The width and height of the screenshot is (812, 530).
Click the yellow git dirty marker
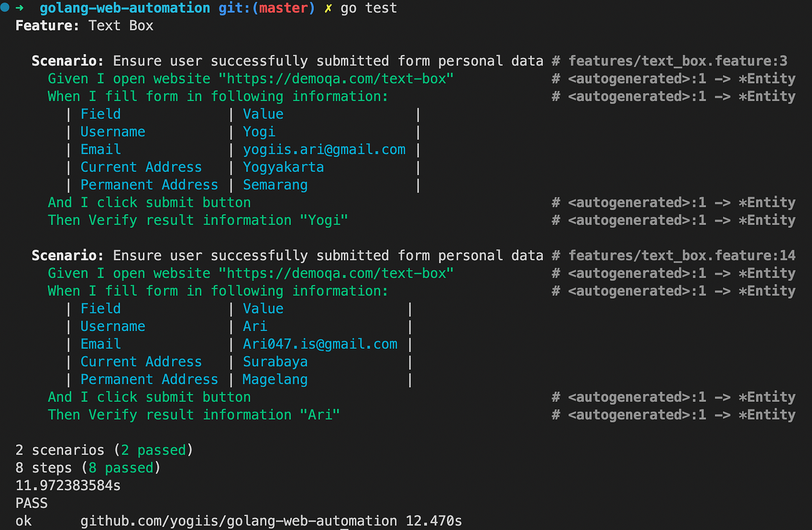[328, 8]
